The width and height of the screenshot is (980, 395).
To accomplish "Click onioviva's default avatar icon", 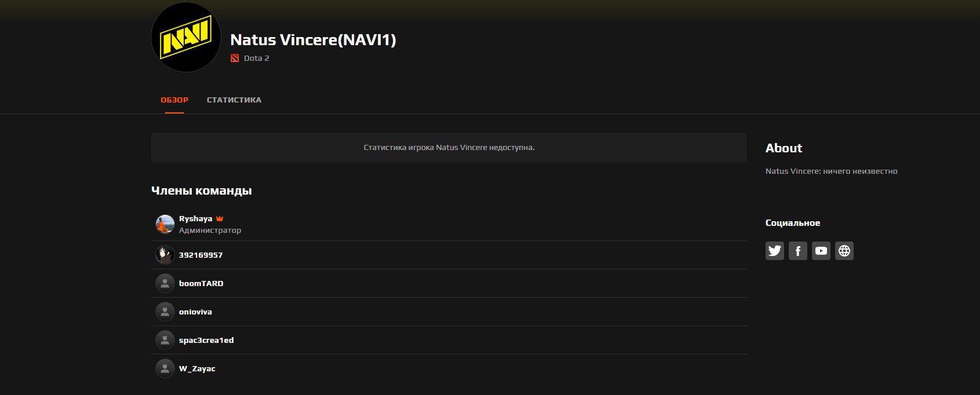I will click(x=165, y=312).
